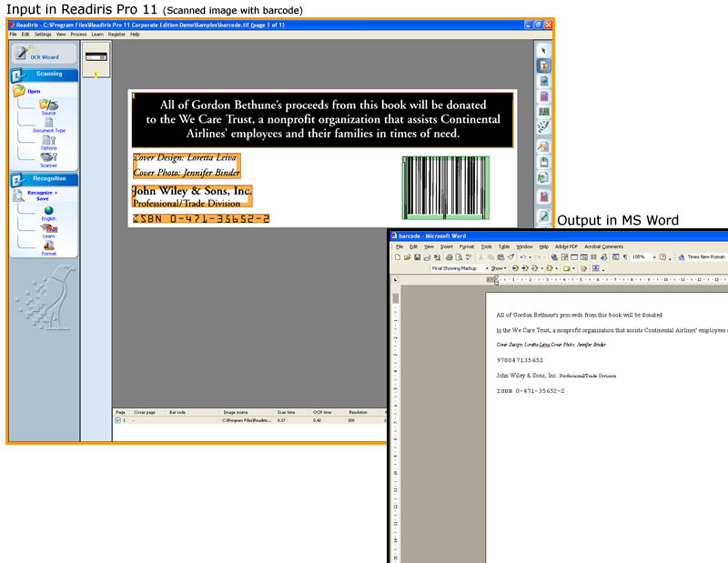
Task: Toggle the page 1 checkbox in page list
Action: [118, 420]
